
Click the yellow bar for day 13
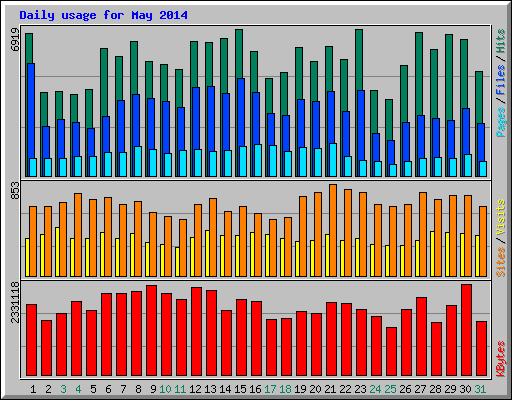(207, 253)
